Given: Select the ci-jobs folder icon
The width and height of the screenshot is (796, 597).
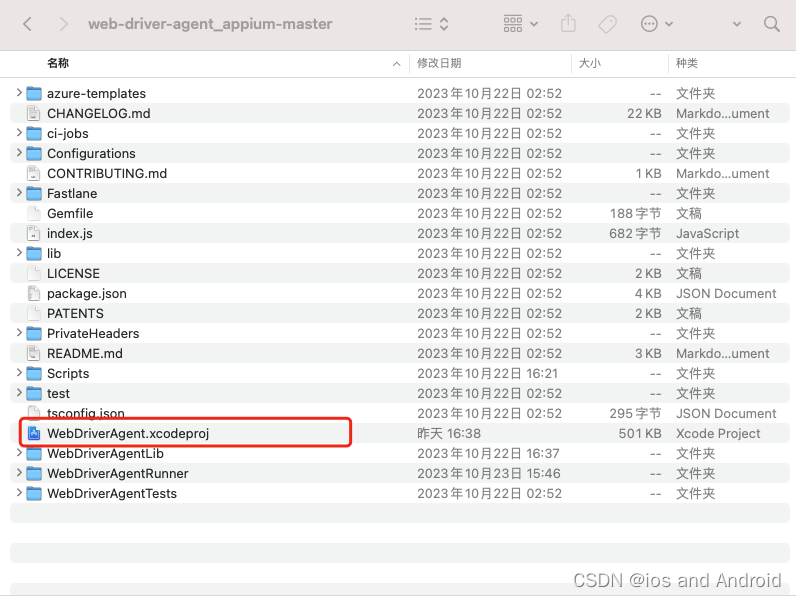Looking at the screenshot, I should pyautogui.click(x=34, y=134).
